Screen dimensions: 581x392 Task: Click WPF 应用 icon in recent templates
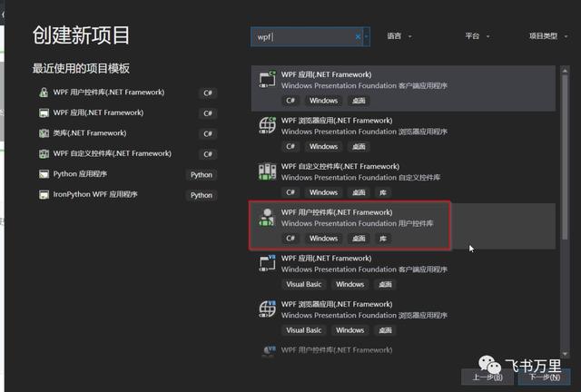tap(44, 113)
